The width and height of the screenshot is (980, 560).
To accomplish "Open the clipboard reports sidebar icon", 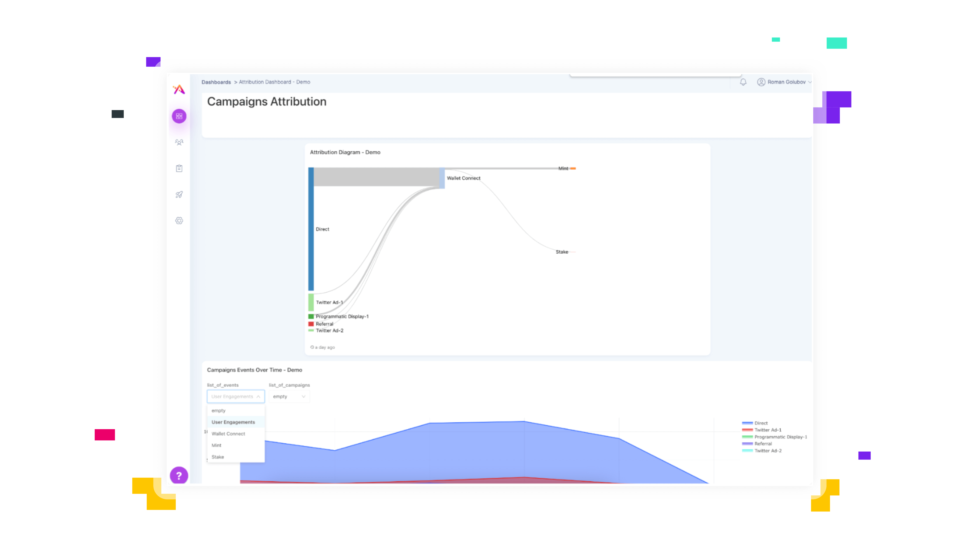I will point(179,168).
